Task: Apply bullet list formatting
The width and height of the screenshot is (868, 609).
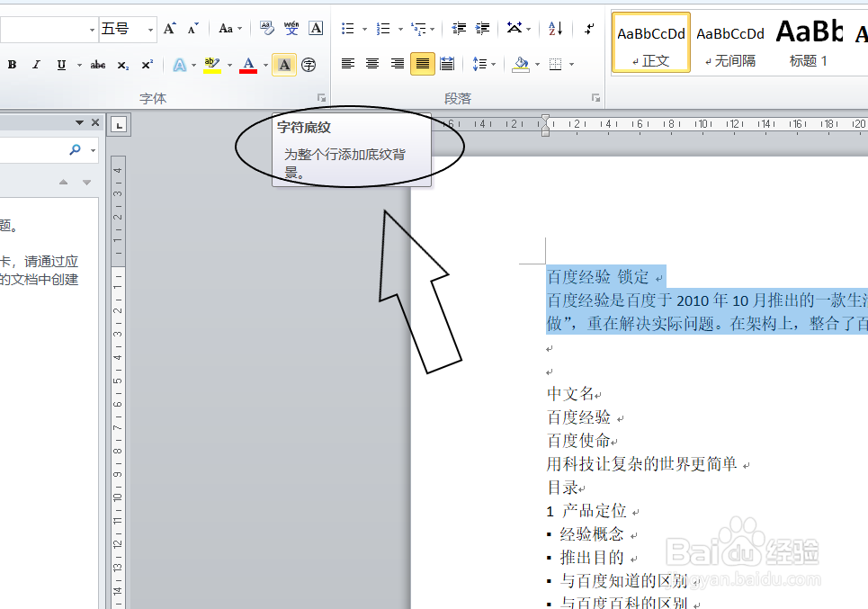Action: [347, 28]
